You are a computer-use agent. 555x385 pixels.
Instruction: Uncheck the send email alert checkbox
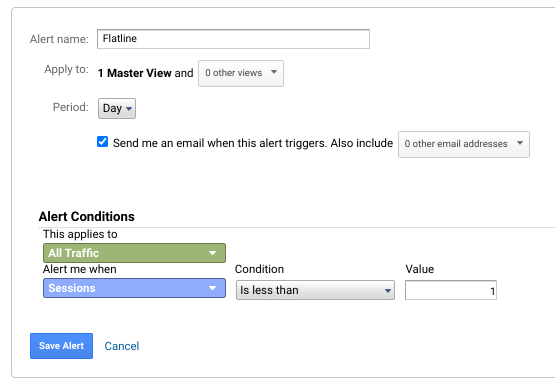[102, 142]
